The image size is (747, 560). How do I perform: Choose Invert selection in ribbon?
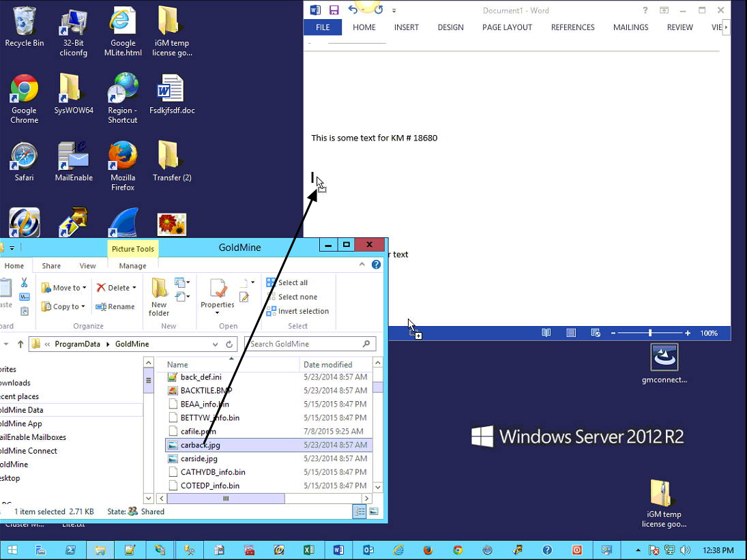coord(297,311)
